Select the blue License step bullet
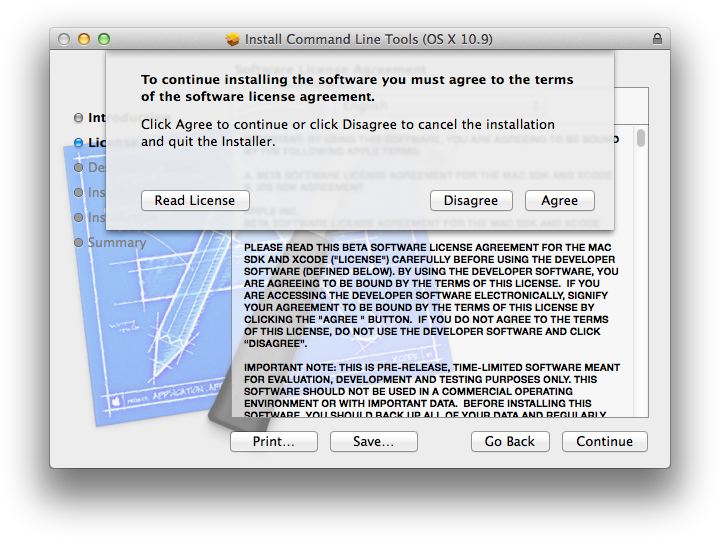The height and width of the screenshot is (539, 719). click(78, 143)
